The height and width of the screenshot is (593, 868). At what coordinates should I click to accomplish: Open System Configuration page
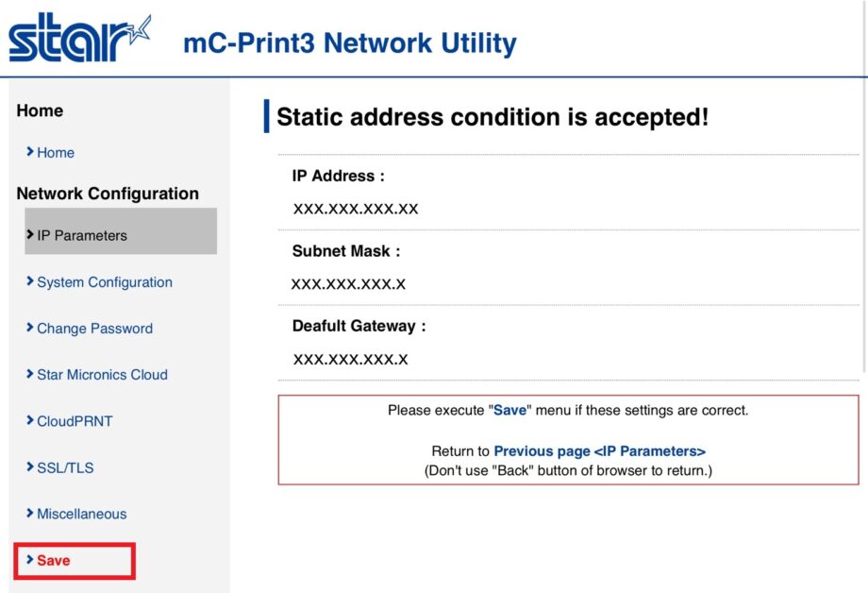[105, 282]
